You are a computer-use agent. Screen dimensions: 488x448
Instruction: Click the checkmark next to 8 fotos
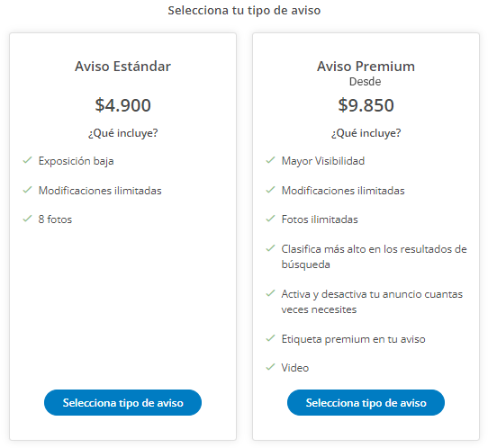[27, 219]
